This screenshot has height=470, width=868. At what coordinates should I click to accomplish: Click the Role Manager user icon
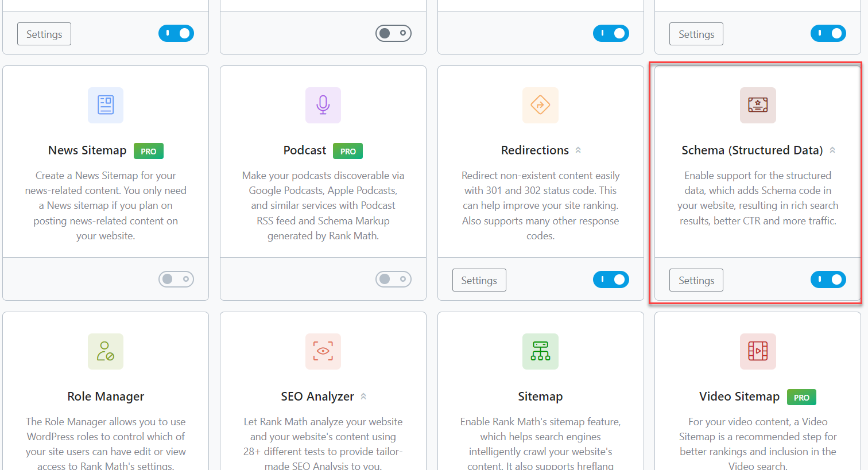[x=106, y=351]
